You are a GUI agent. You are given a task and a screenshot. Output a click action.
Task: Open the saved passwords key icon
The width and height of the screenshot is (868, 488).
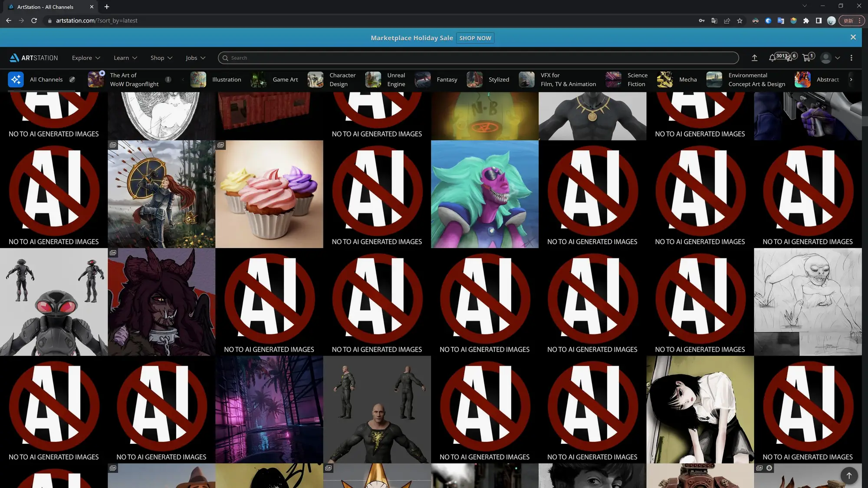coord(702,20)
